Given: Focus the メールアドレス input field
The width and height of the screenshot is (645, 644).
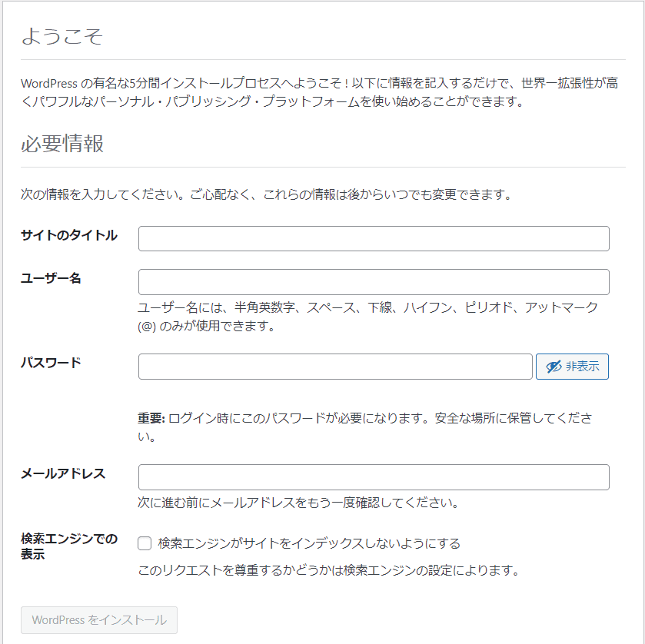Looking at the screenshot, I should 374,477.
